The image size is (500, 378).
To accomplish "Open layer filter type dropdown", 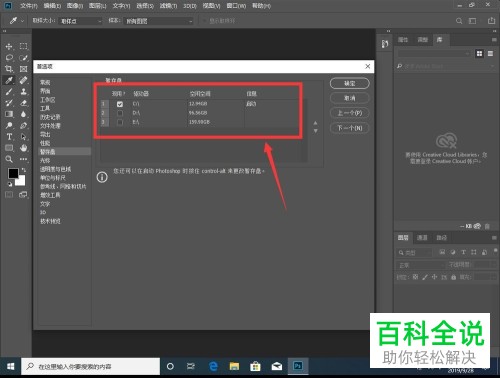I will click(414, 253).
